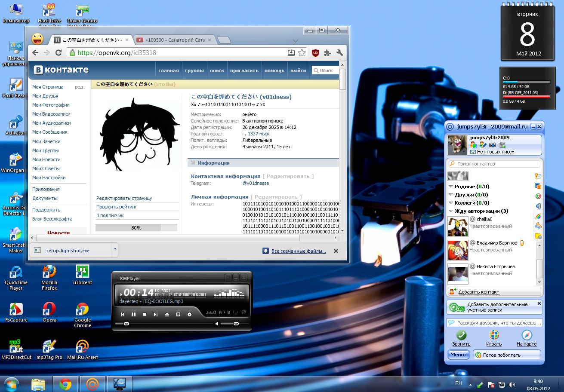Set A-B repeat point A in KMPlayer
The width and height of the screenshot is (564, 392).
(220, 312)
